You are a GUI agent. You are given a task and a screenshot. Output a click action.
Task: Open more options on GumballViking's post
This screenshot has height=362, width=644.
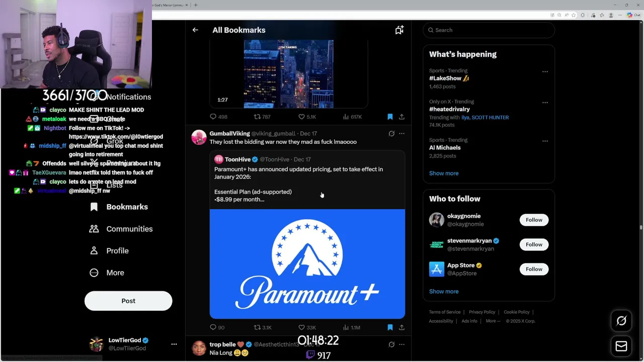[401, 134]
